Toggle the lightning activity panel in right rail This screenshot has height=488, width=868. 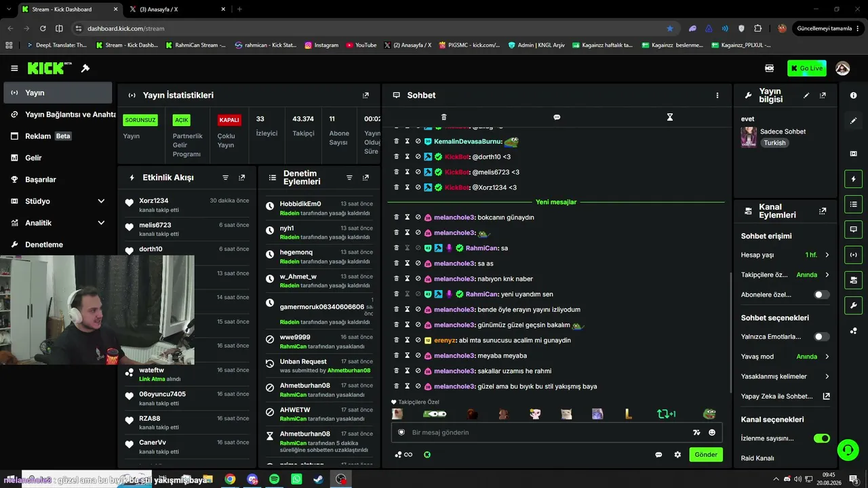pos(853,179)
